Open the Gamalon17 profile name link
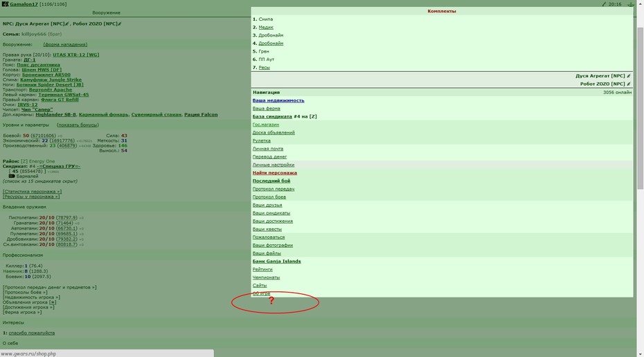This screenshot has width=644, height=357. click(x=24, y=4)
